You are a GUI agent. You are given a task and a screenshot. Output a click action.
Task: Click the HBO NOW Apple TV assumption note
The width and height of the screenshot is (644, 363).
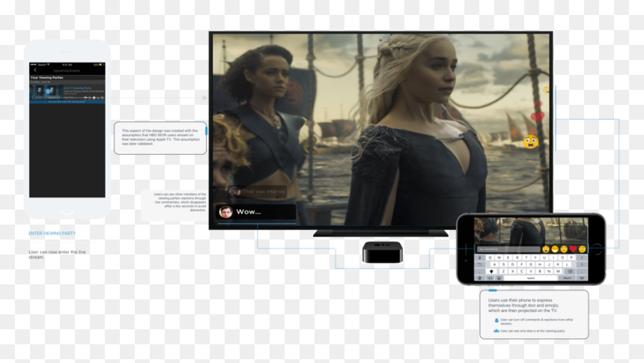point(160,138)
